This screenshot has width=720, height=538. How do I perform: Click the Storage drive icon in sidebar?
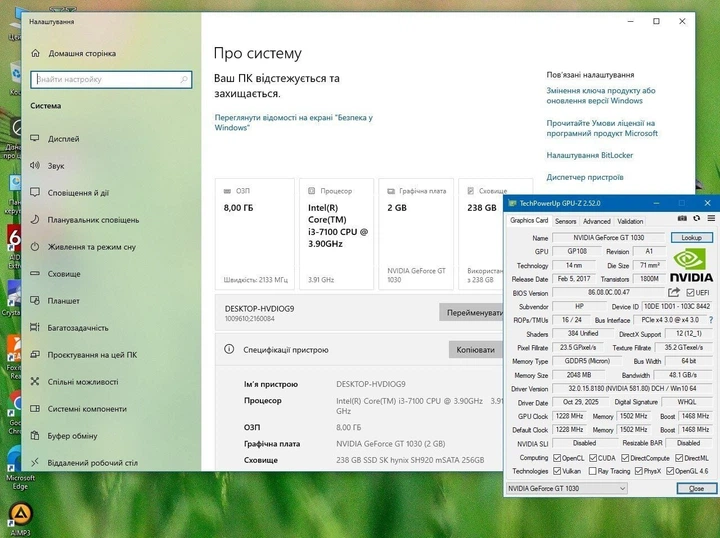pos(35,274)
